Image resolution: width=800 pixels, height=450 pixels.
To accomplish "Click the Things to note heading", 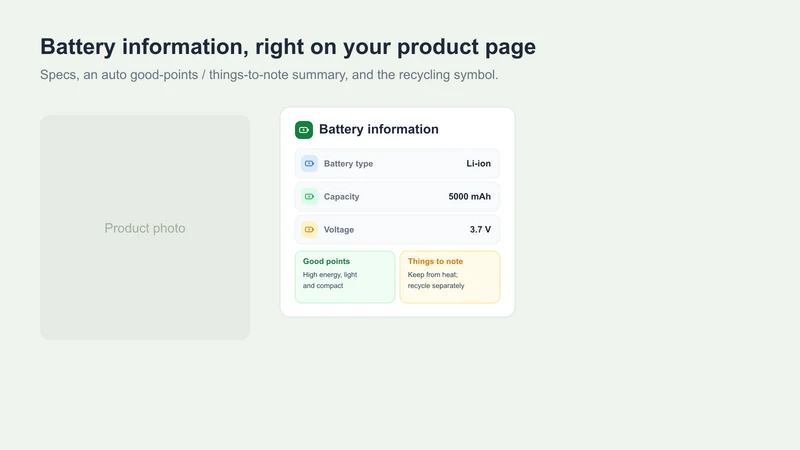I will click(435, 261).
